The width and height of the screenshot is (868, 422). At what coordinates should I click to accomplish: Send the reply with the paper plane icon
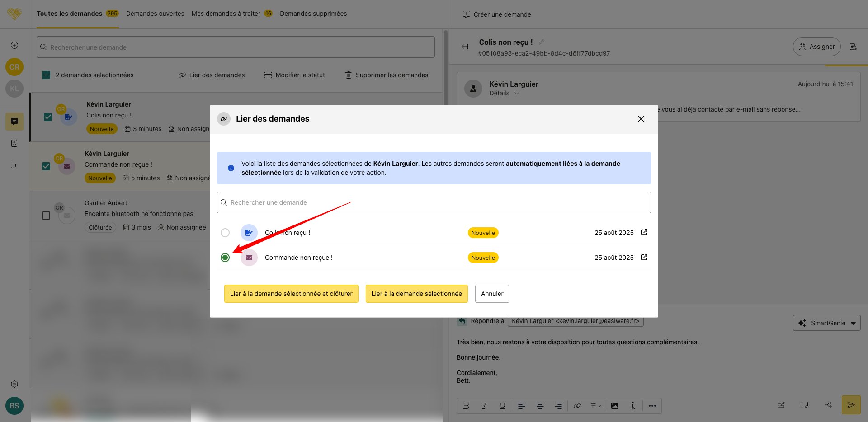pos(851,405)
